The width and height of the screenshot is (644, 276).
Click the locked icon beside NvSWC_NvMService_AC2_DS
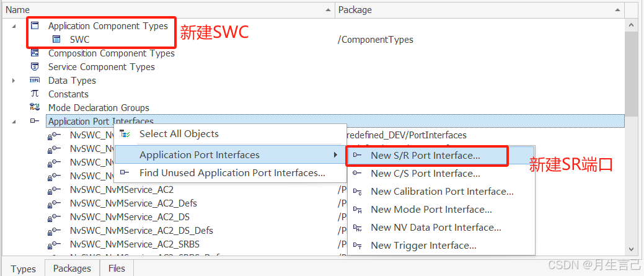[54, 217]
